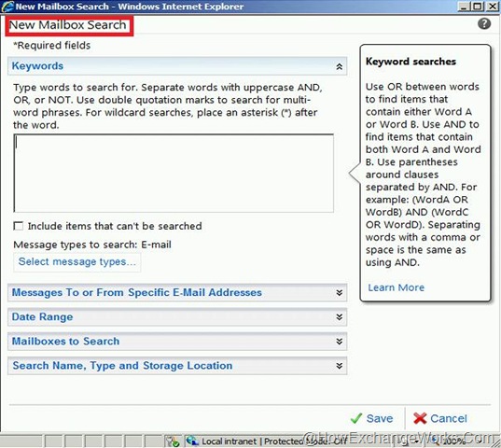
Task: Tick Include items that can't be searched
Action: coord(19,226)
